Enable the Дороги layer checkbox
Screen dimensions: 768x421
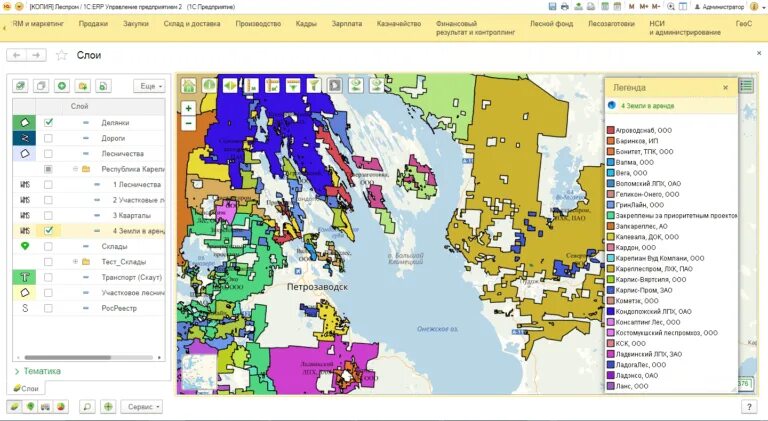coord(48,138)
